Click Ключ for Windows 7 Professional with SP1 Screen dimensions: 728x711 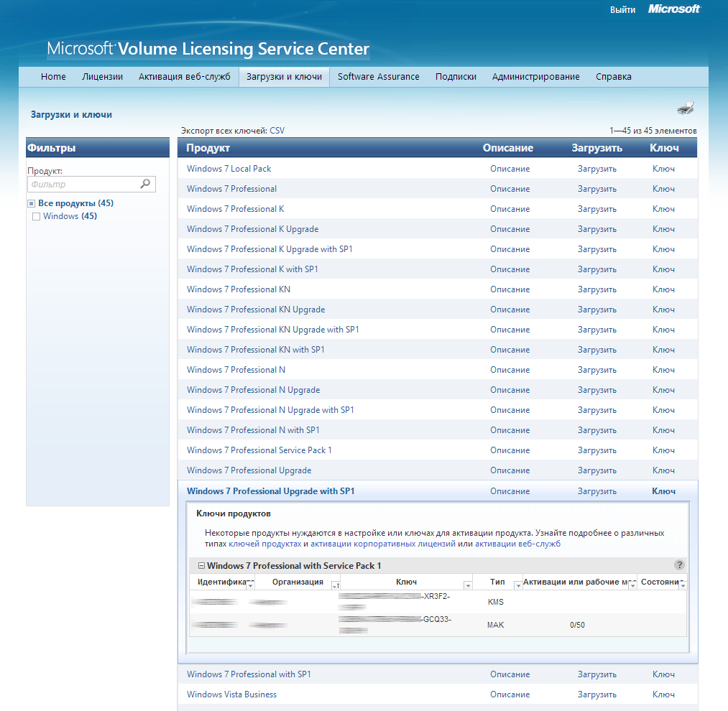(x=663, y=674)
